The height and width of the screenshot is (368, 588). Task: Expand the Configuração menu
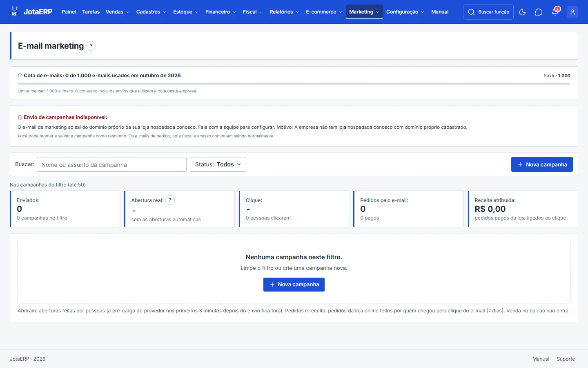(405, 12)
